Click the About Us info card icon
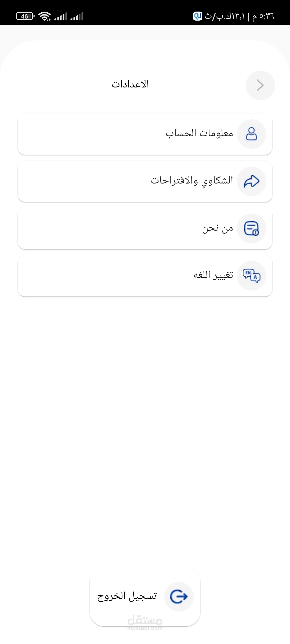 (x=252, y=228)
